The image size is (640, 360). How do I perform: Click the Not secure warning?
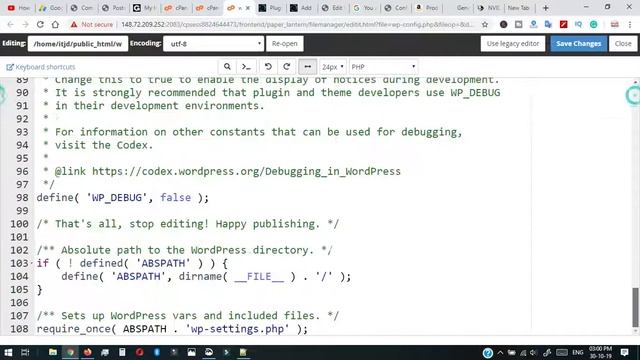pos(91,24)
